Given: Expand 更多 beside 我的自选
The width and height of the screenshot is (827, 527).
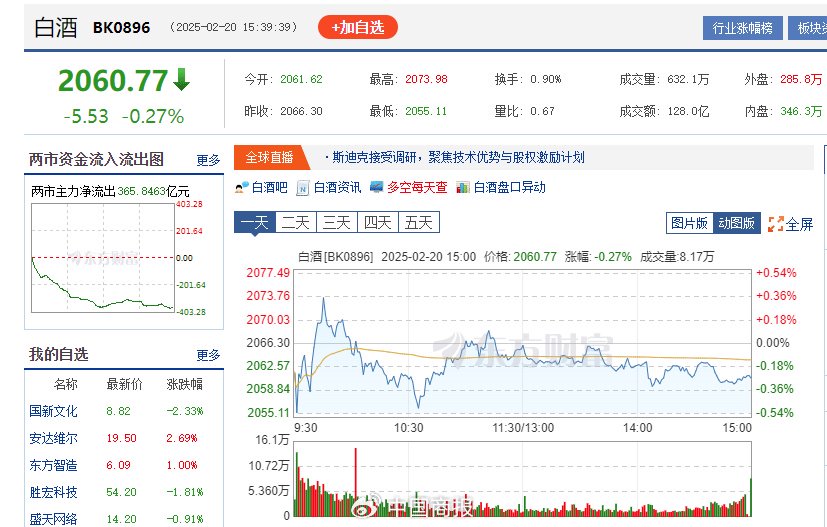Looking at the screenshot, I should click(208, 355).
